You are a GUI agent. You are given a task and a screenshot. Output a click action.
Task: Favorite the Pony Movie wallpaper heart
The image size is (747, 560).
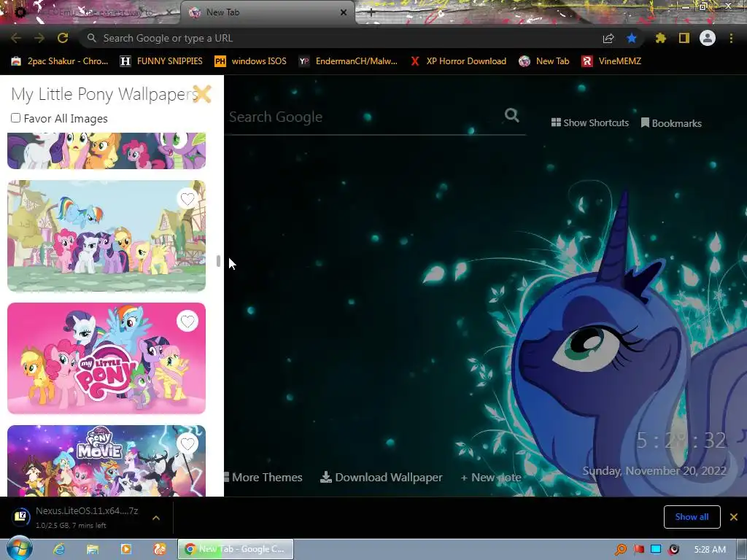pos(187,444)
